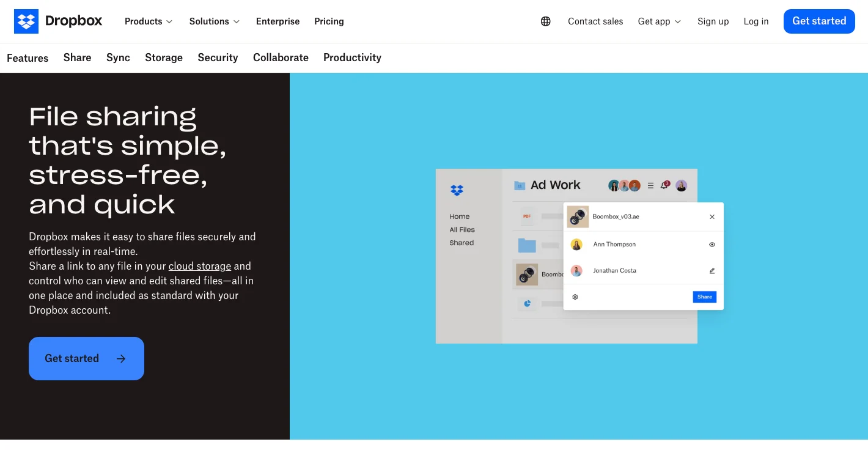The width and height of the screenshot is (868, 450).
Task: Click the PDF file icon in the file list
Action: (527, 216)
